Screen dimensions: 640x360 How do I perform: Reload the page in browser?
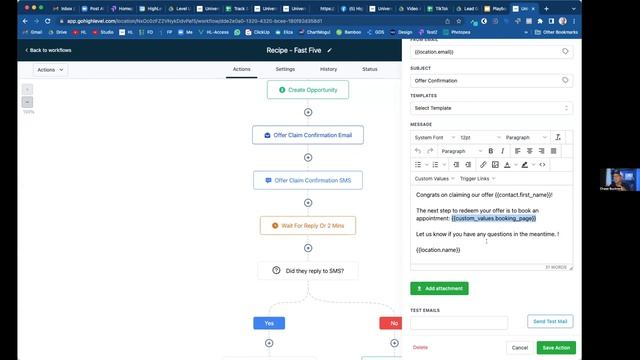48,21
